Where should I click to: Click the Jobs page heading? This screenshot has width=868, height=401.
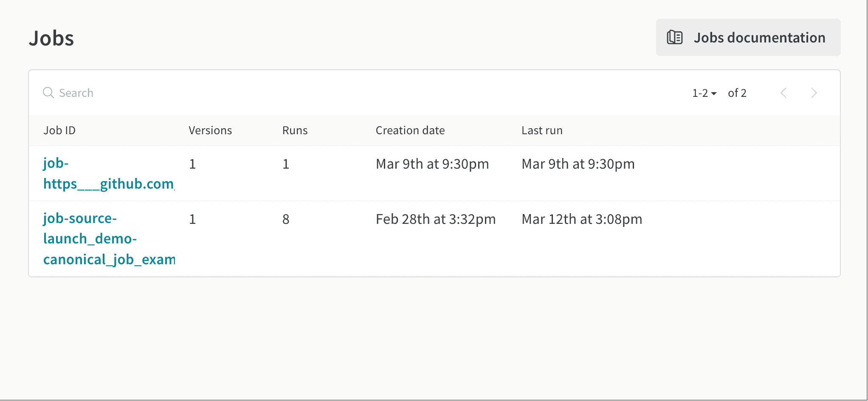tap(51, 38)
